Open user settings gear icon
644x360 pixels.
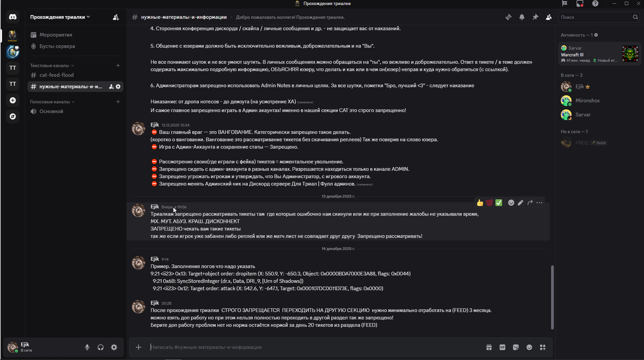114,347
